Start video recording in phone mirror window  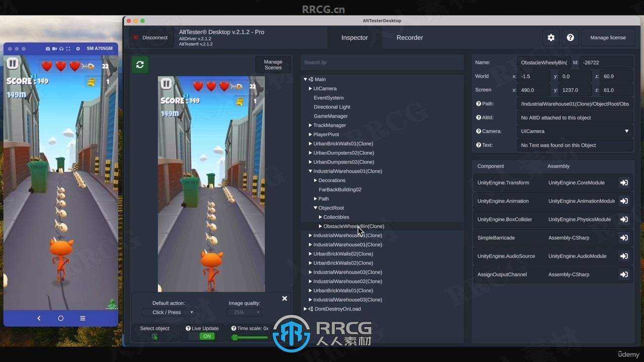(54, 49)
